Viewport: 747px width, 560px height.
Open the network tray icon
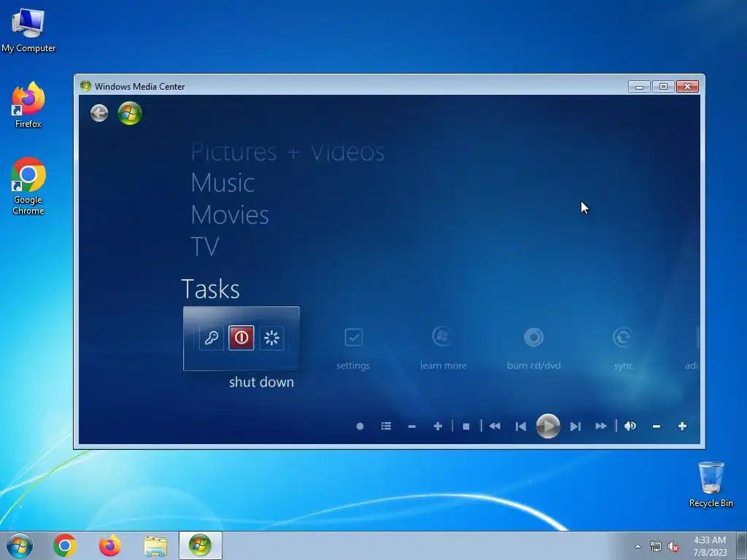tap(656, 547)
